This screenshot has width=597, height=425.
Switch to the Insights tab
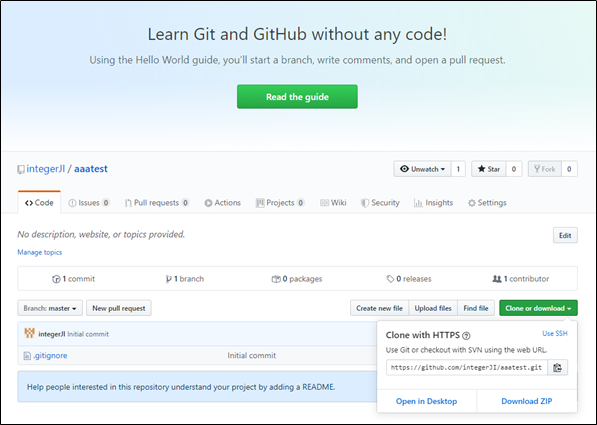click(433, 203)
